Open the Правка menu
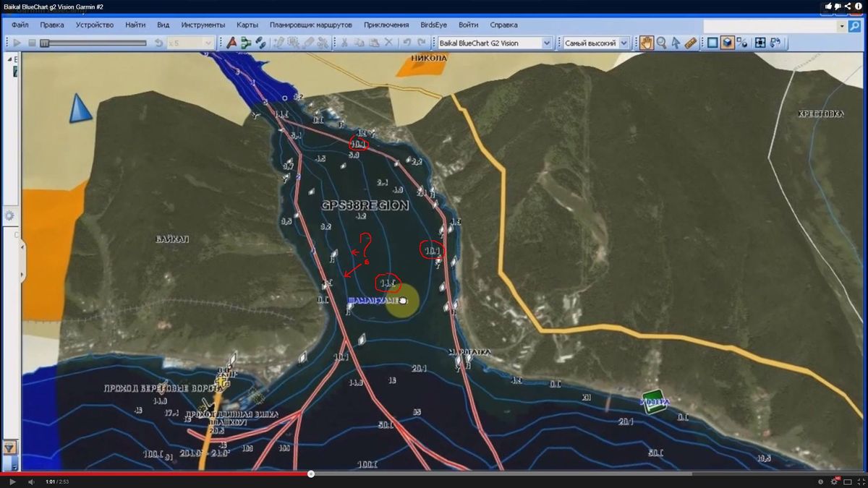Image resolution: width=868 pixels, height=488 pixels. coord(52,25)
